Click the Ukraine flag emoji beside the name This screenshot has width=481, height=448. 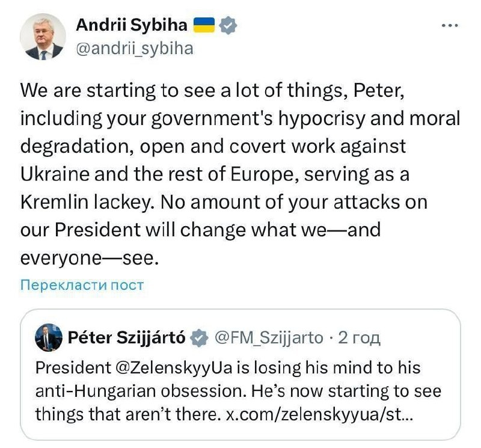(x=204, y=25)
